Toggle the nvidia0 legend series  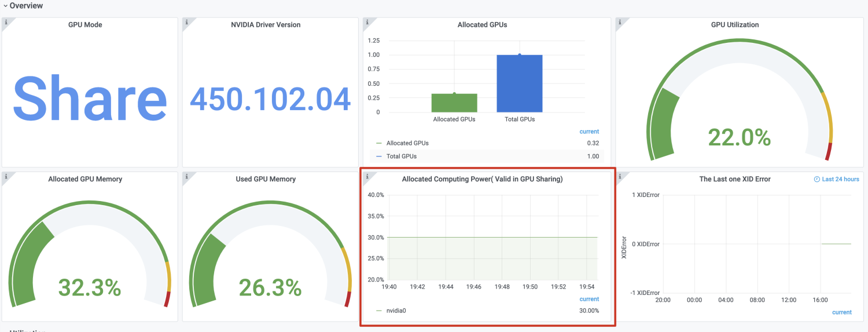[x=396, y=311]
